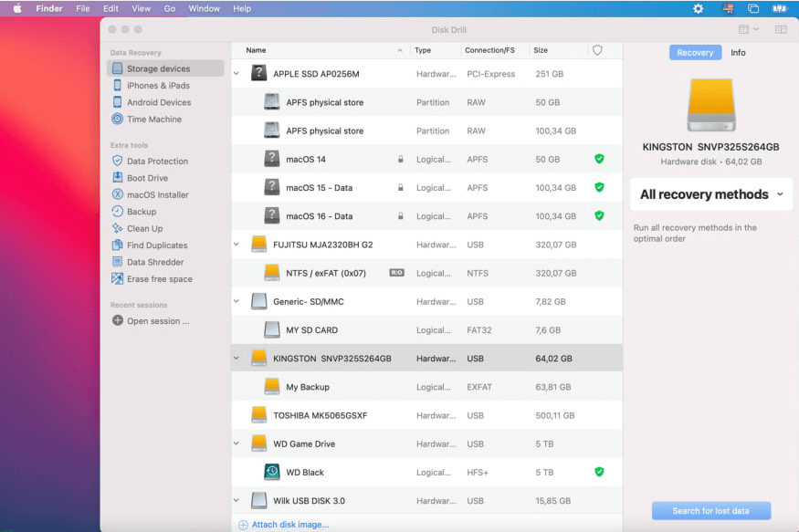This screenshot has height=532, width=799.
Task: Sort devices by the Size column header
Action: coord(541,50)
